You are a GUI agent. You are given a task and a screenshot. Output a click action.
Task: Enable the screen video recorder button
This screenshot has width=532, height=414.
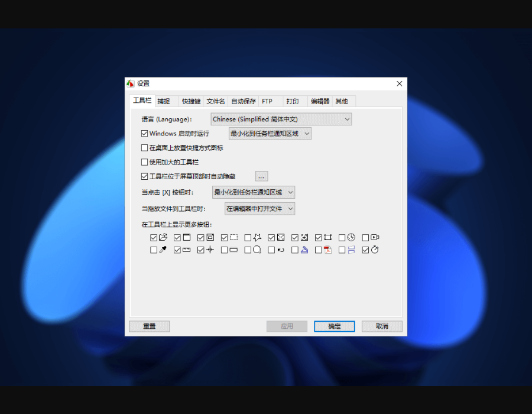coord(365,238)
